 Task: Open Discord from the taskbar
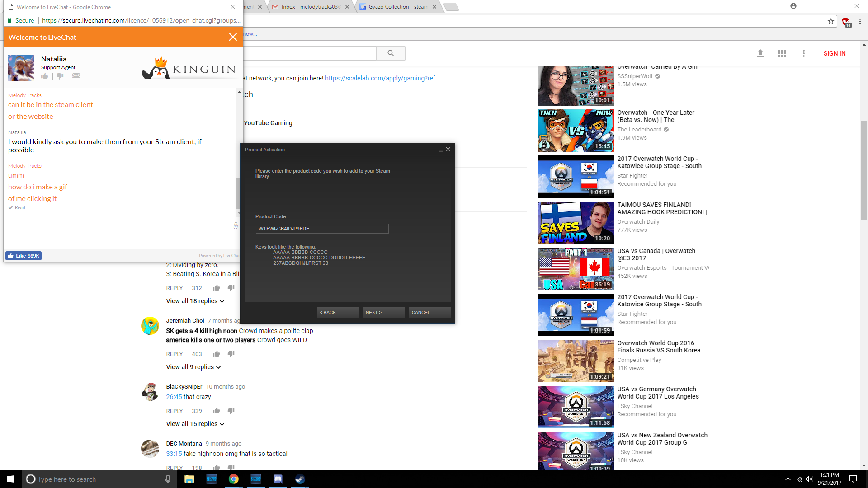(x=278, y=479)
